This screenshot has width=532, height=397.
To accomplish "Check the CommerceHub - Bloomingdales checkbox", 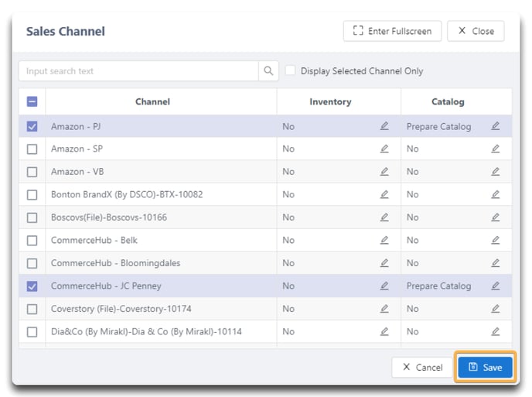I will tap(32, 263).
